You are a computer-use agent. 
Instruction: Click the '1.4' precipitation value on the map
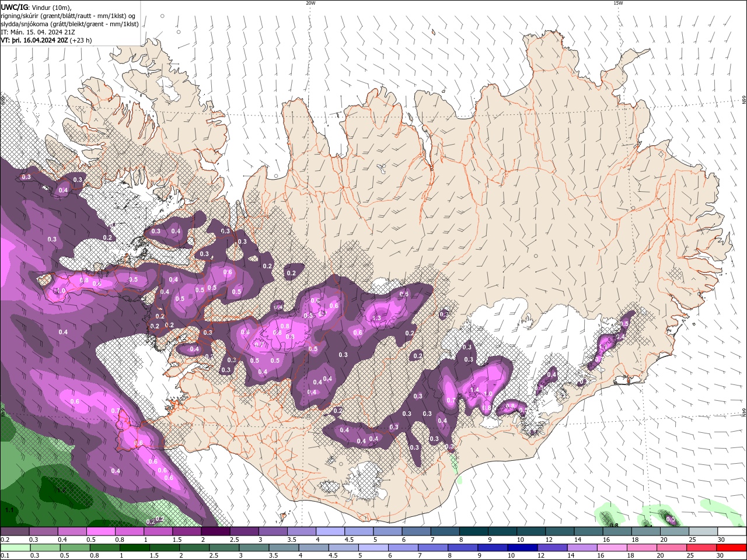point(474,390)
